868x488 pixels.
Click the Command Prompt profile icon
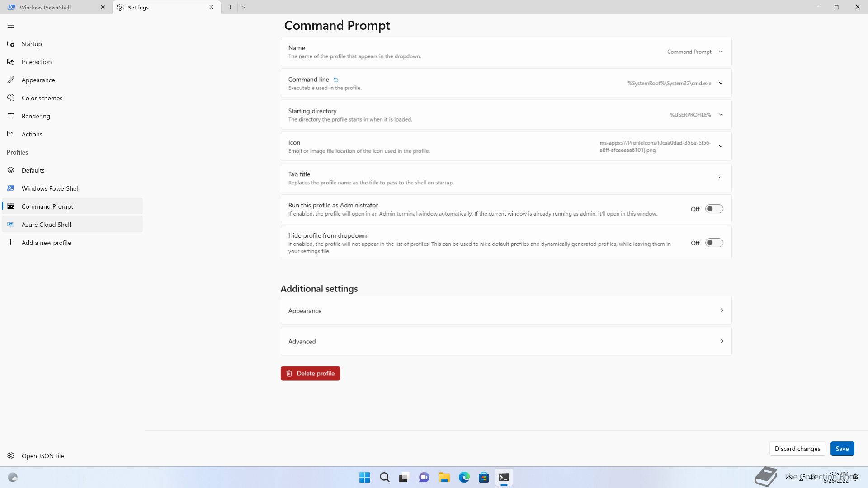[x=11, y=206]
